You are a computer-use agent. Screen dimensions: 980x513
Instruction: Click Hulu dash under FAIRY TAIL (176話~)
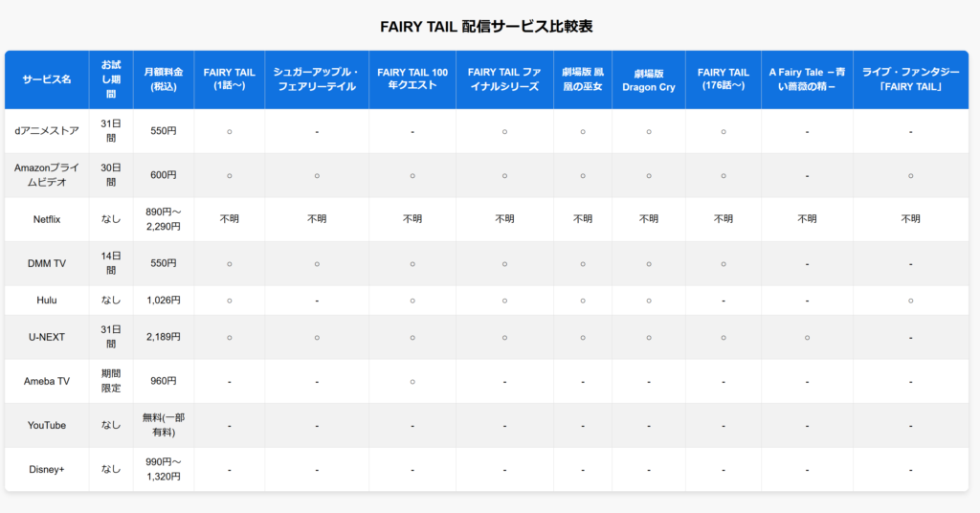(x=724, y=301)
